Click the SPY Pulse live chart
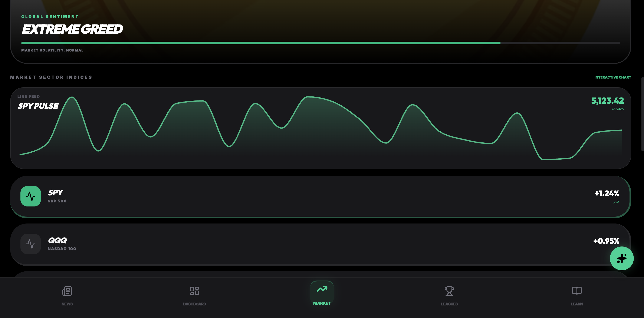This screenshot has width=644, height=318. tap(321, 128)
